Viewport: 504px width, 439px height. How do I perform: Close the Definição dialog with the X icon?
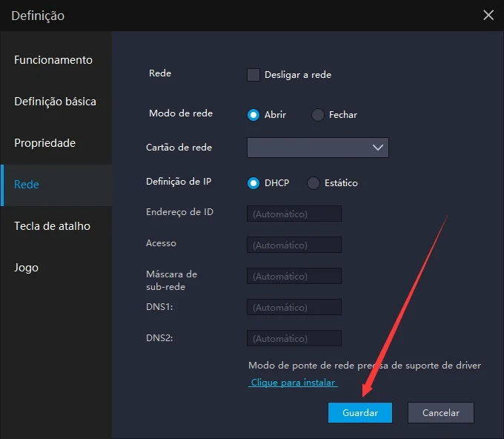[488, 15]
